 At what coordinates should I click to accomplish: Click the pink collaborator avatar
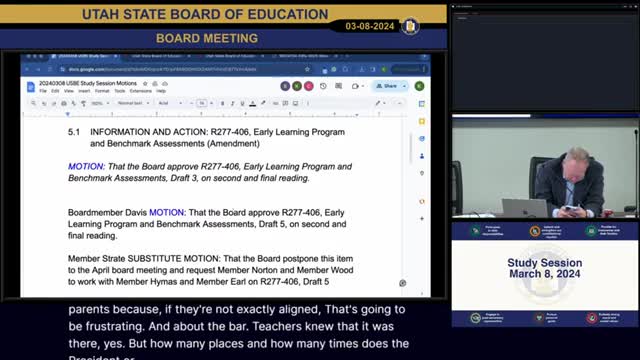[x=309, y=86]
